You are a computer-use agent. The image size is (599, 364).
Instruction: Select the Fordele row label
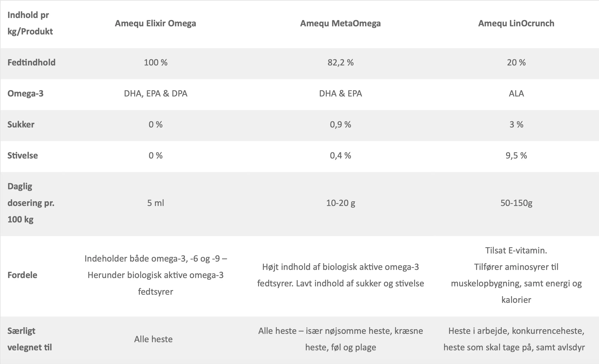[22, 275]
